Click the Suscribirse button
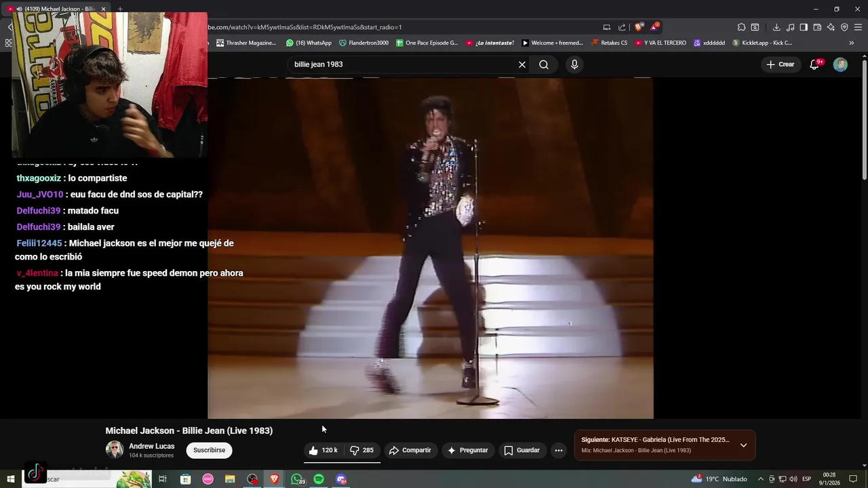Screen dimensions: 868x488 [209, 450]
